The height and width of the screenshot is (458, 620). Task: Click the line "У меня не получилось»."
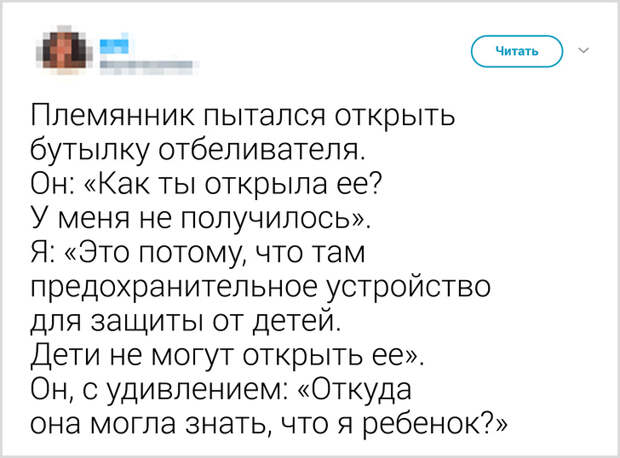[201, 219]
